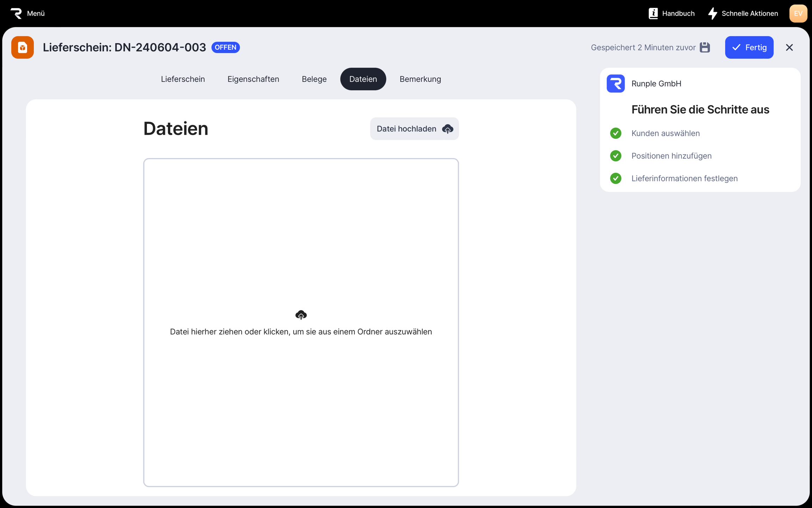Click the Positionen hinzufügen green checkmark
This screenshot has width=812, height=508.
tap(616, 156)
